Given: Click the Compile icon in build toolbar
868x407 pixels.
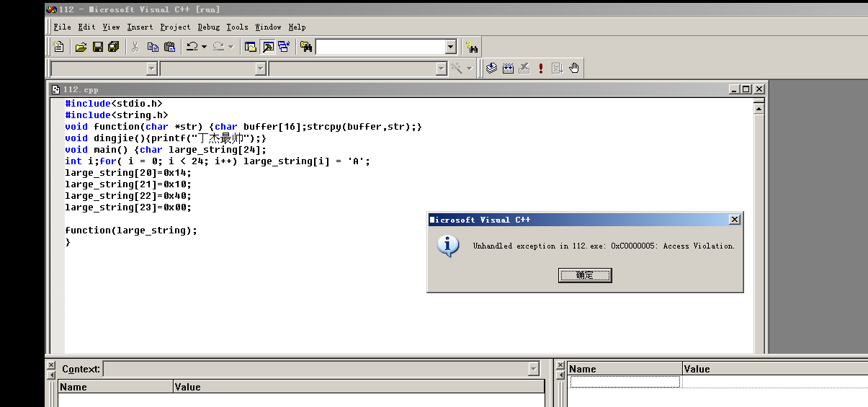Looking at the screenshot, I should (x=491, y=68).
